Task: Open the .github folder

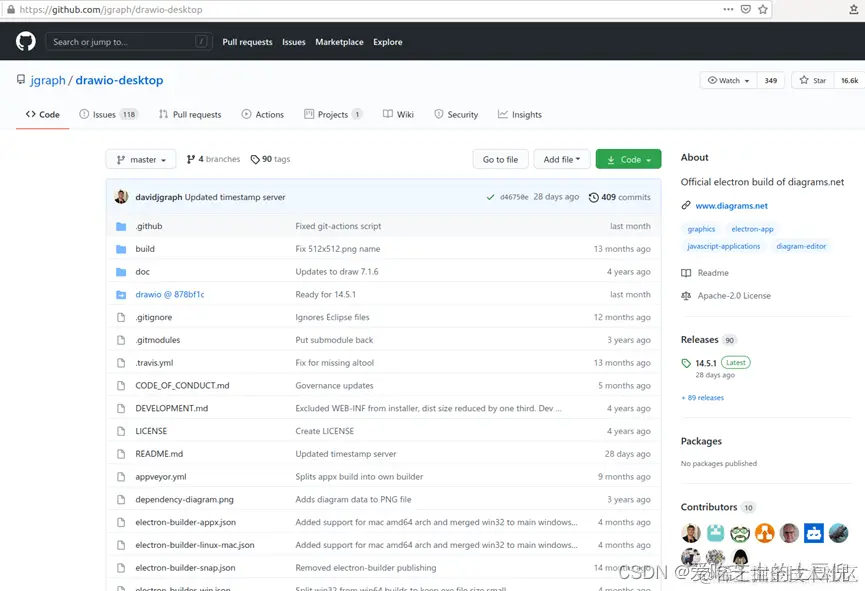Action: 149,226
